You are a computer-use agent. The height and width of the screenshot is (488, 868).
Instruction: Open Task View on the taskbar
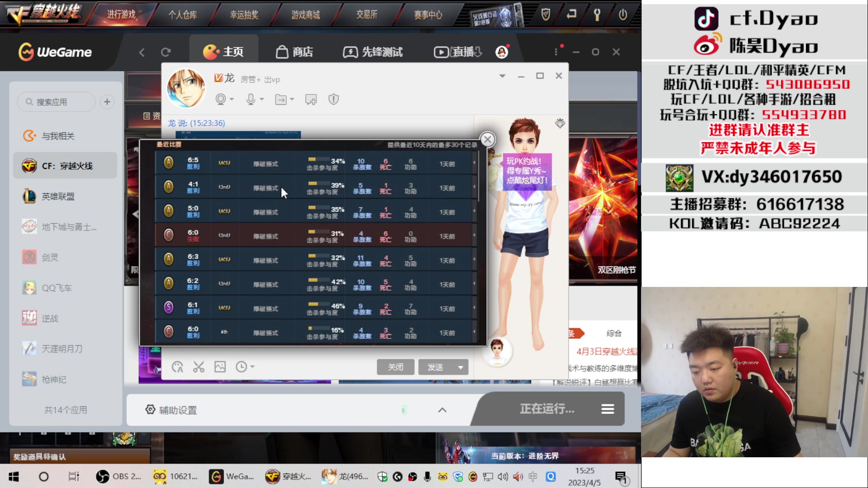pos(73,477)
